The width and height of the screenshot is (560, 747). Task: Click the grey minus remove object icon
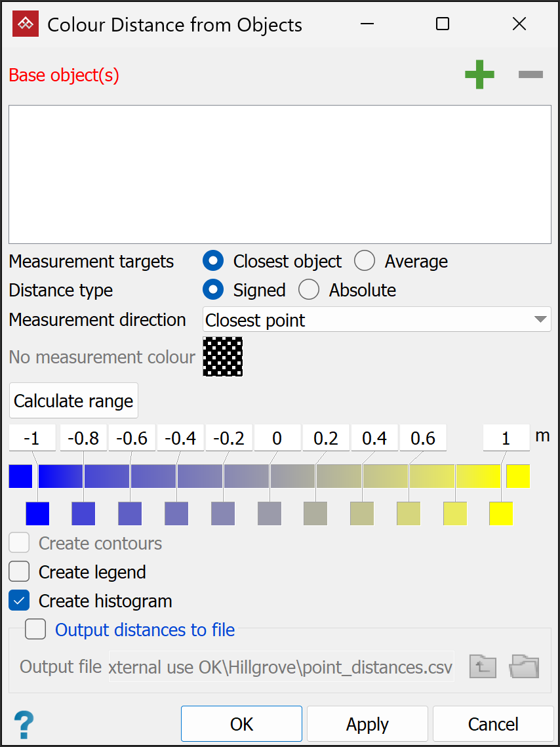(x=530, y=75)
